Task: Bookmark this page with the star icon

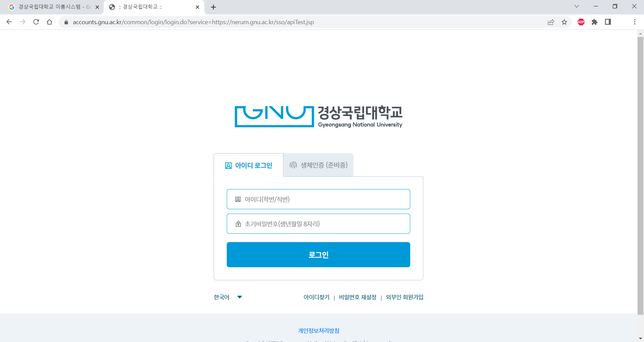Action: [x=564, y=22]
